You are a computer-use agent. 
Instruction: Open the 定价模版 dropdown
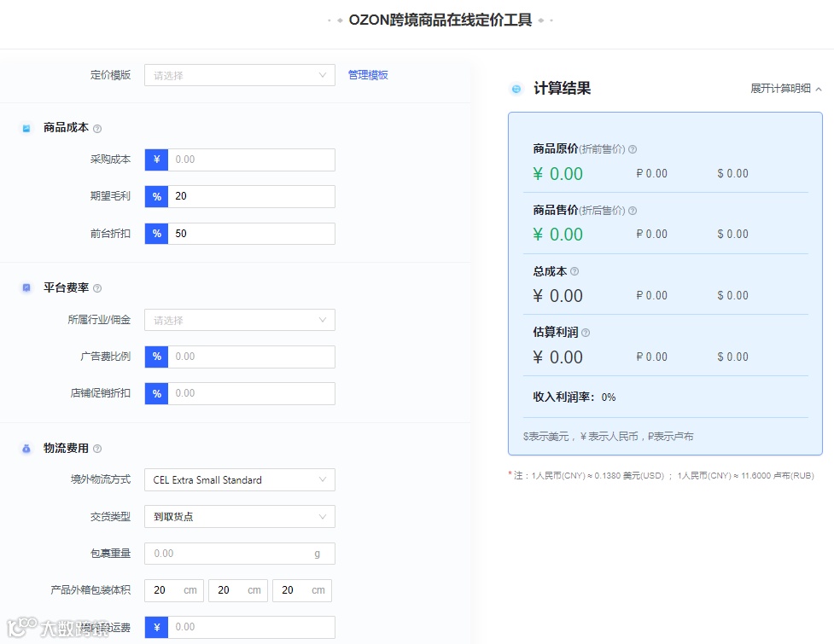click(x=240, y=75)
